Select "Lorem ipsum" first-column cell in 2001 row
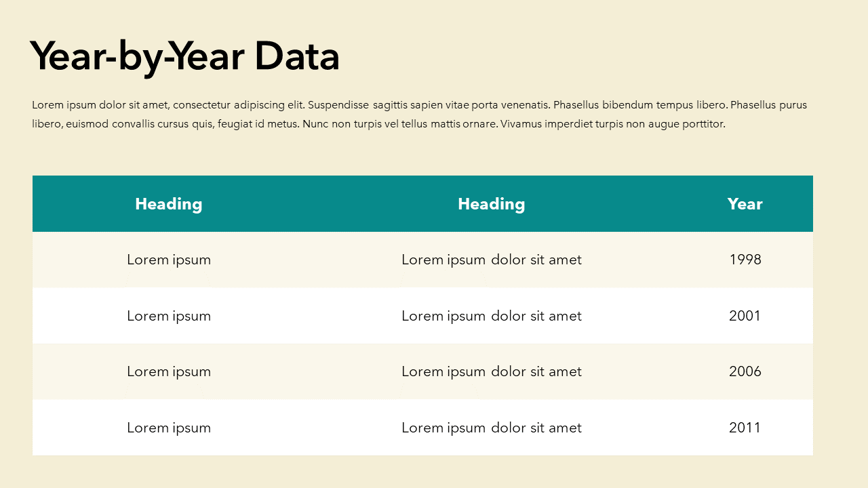This screenshot has height=488, width=868. [169, 316]
